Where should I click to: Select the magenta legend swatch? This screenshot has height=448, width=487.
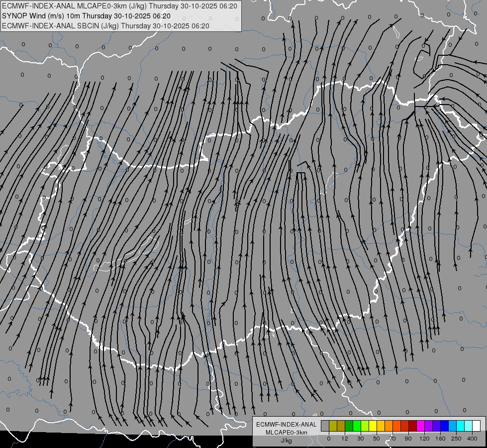pyautogui.click(x=420, y=426)
